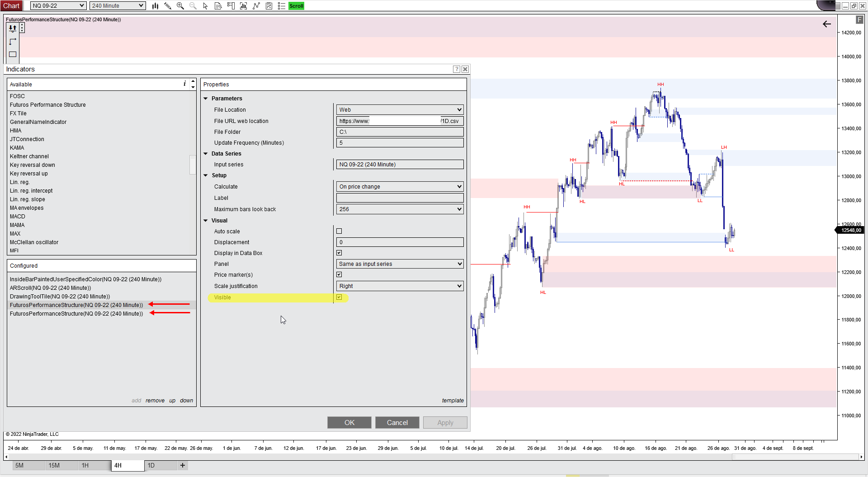Open the chart trader icon
The image size is (868, 477).
click(x=231, y=6)
